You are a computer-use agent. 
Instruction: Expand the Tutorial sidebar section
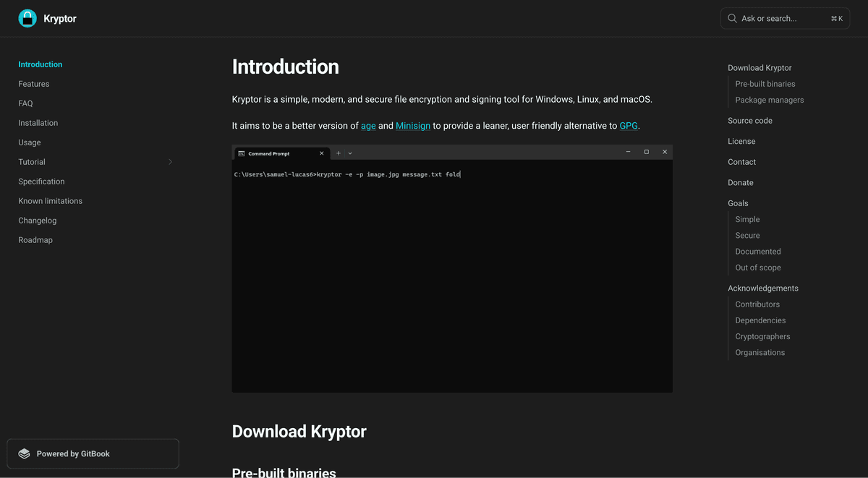170,162
